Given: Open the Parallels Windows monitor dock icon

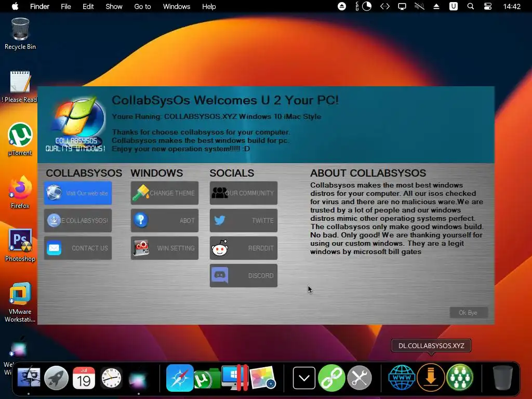Looking at the screenshot, I should coord(235,378).
